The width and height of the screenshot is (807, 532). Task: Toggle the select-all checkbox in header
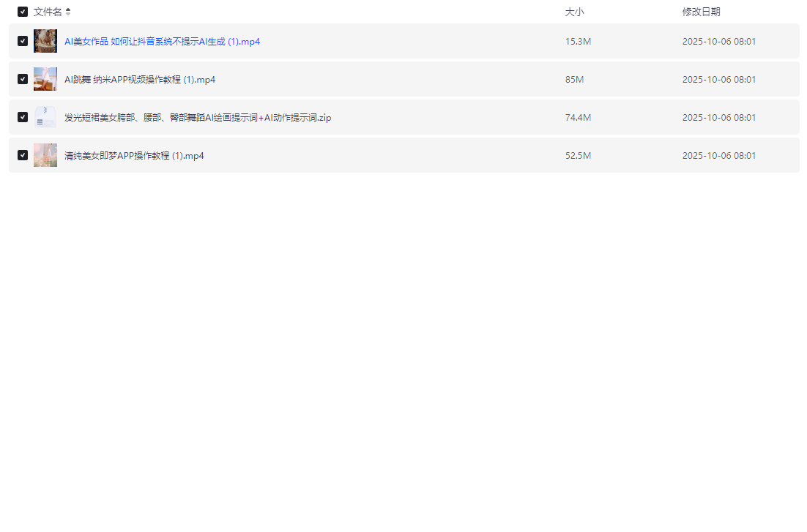(23, 12)
